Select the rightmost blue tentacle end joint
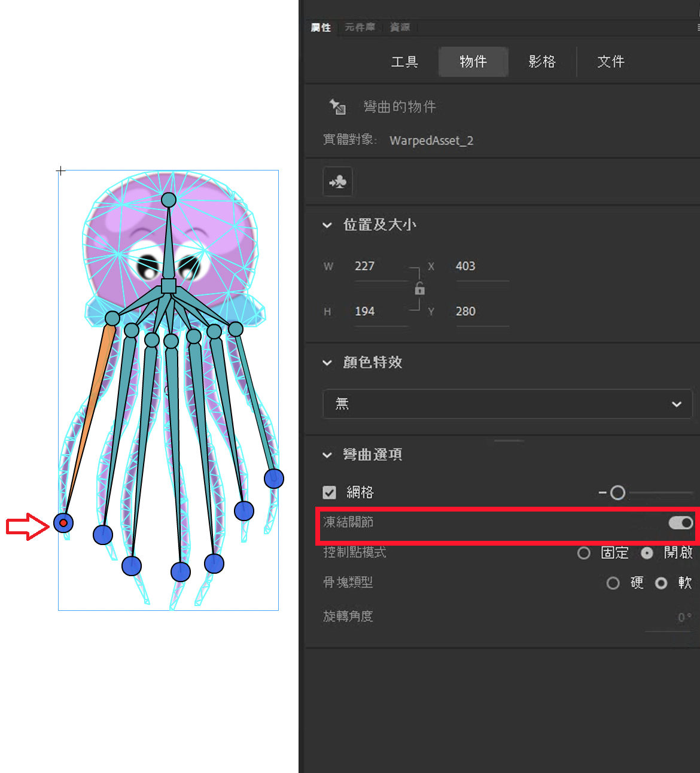The width and height of the screenshot is (700, 773). (x=274, y=479)
